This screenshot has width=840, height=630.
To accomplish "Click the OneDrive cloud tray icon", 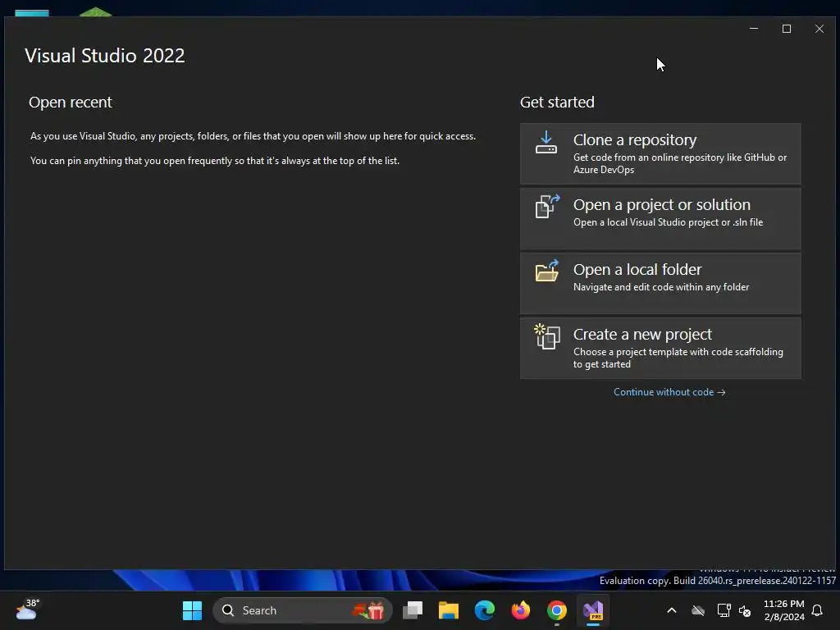I will coord(697,610).
